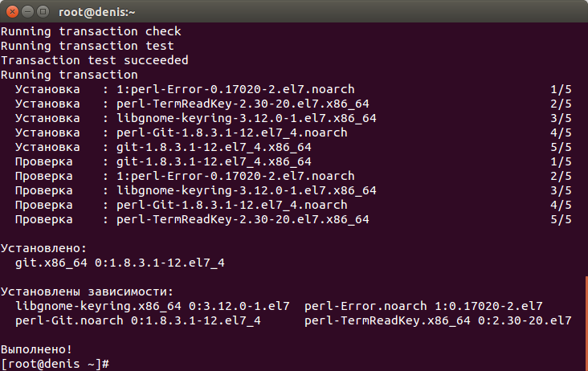Minimize the terminal window

point(28,11)
